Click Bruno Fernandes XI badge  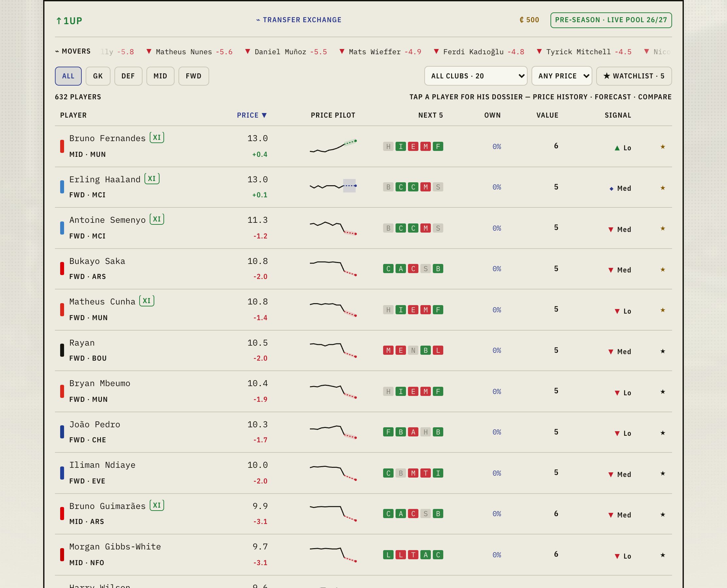(x=157, y=138)
